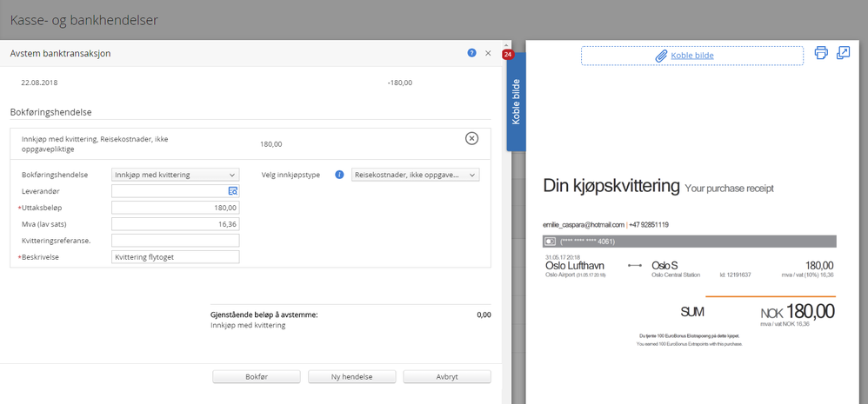The width and height of the screenshot is (868, 404).
Task: Focus the Leverandør input field
Action: point(169,191)
